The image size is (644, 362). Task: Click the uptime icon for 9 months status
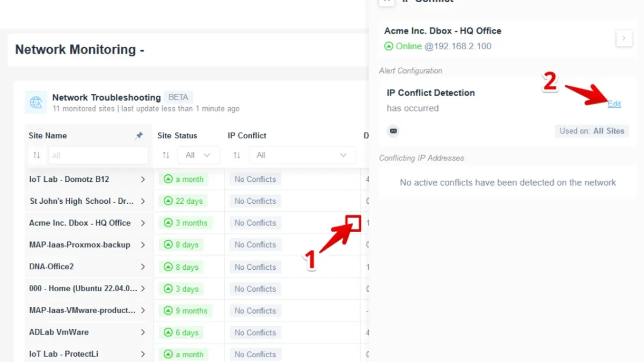coord(168,311)
